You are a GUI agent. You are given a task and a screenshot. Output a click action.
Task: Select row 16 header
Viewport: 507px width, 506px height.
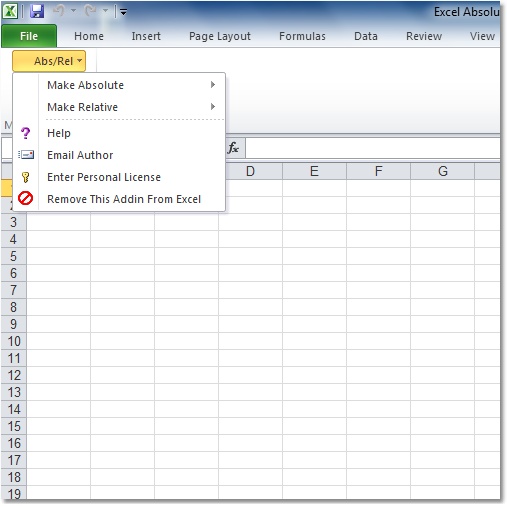(x=13, y=443)
